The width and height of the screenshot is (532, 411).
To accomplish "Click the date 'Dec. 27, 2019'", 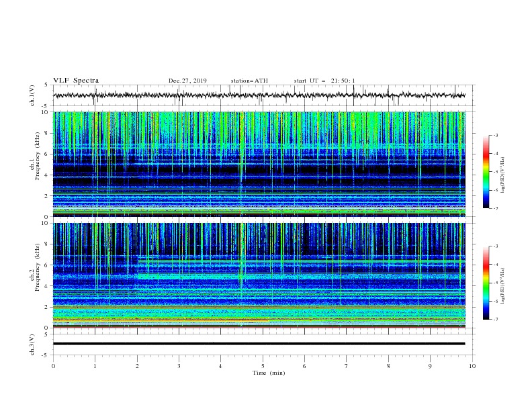I will click(x=187, y=81).
